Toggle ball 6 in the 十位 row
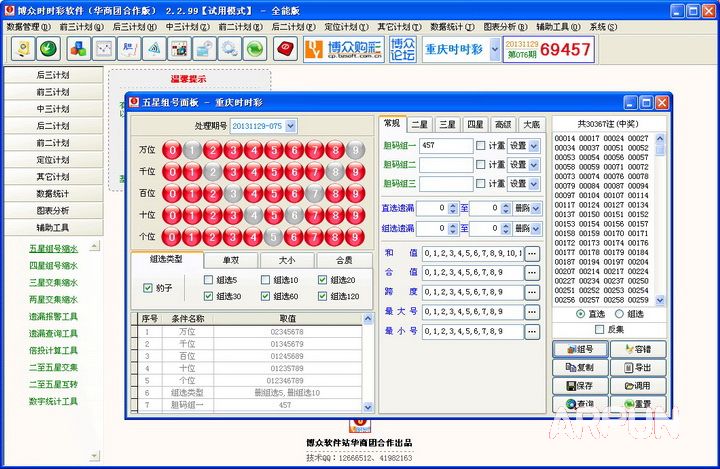The image size is (720, 469). (x=294, y=215)
